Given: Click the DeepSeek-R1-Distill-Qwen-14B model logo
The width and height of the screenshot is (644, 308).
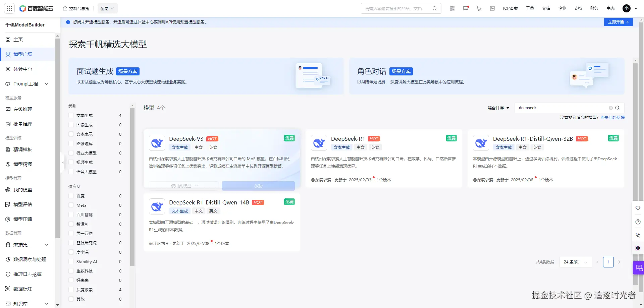Looking at the screenshot, I should pos(157,206).
